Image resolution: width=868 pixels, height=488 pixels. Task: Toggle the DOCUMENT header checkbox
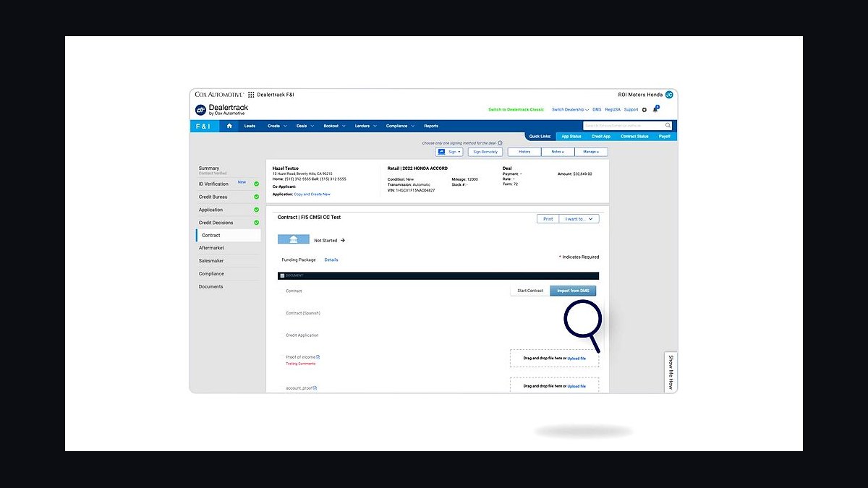pos(282,275)
